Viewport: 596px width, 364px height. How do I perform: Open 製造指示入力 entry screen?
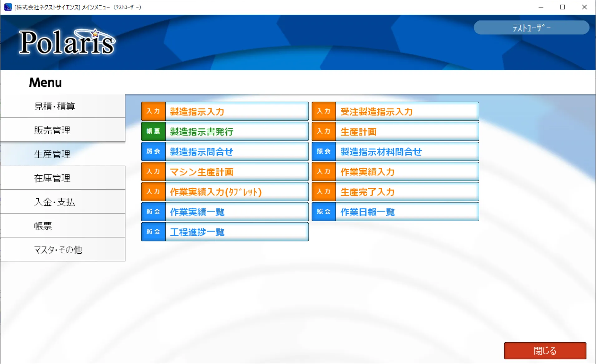pos(225,111)
